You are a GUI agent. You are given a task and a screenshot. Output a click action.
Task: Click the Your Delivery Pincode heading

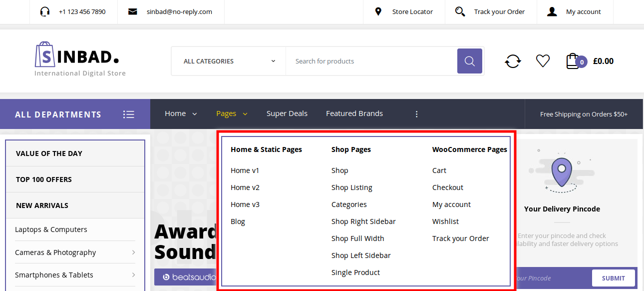point(562,209)
